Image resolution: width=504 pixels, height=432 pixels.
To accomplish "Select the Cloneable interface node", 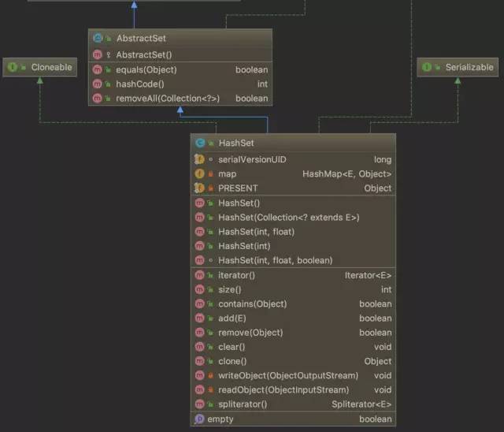I will [x=40, y=67].
